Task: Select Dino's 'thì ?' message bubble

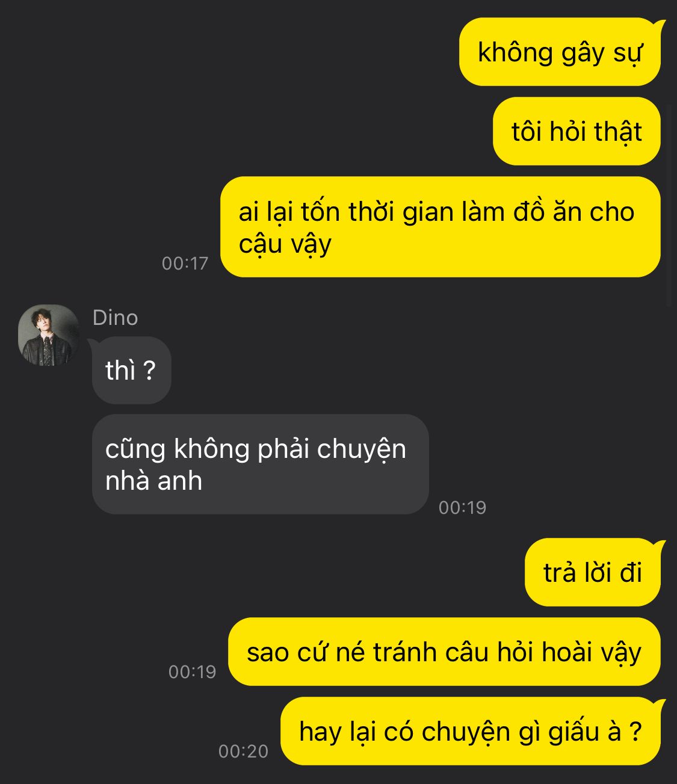Action: [131, 370]
